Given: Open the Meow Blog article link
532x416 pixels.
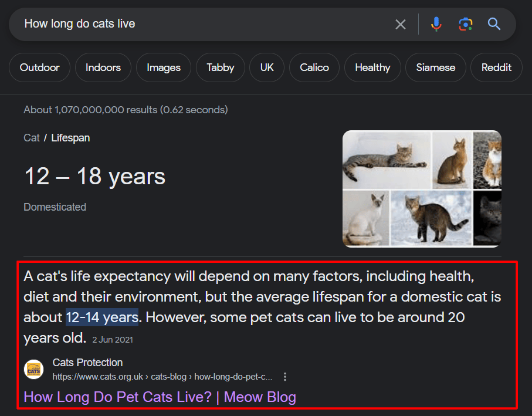Looking at the screenshot, I should [x=160, y=397].
